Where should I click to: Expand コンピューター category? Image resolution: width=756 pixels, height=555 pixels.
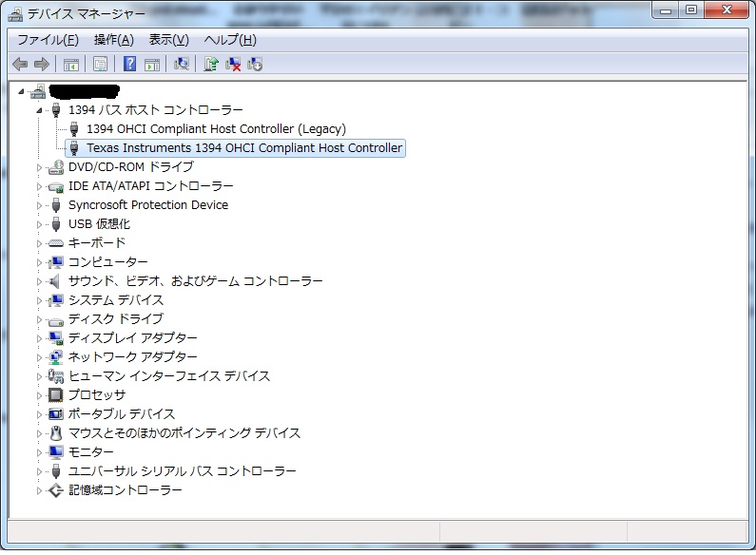point(39,262)
